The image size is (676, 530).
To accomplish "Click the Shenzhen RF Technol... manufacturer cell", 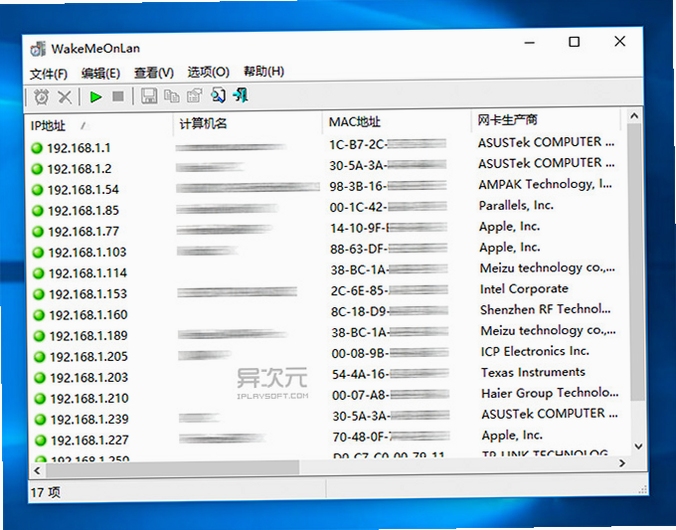I will pyautogui.click(x=545, y=309).
